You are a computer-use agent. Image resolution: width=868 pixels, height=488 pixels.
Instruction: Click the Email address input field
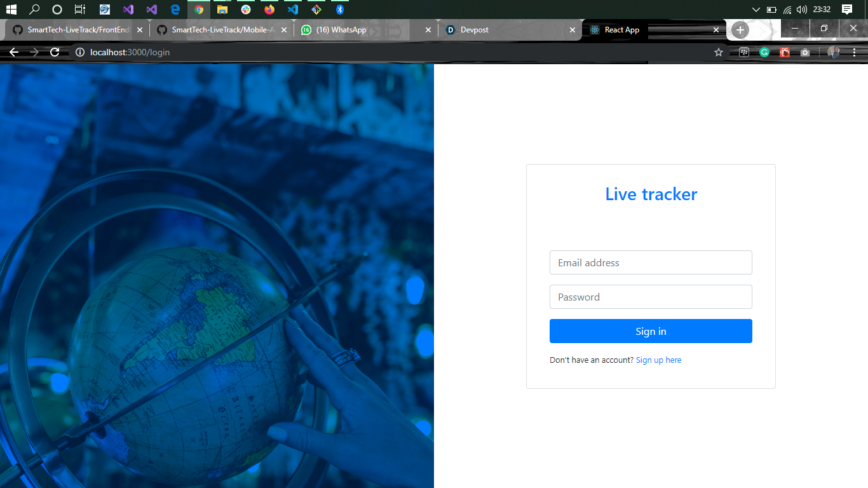pyautogui.click(x=651, y=262)
